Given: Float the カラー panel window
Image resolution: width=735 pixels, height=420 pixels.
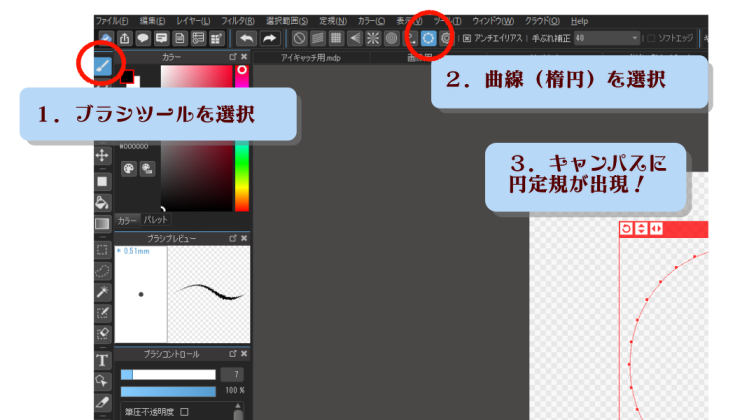Looking at the screenshot, I should 232,57.
